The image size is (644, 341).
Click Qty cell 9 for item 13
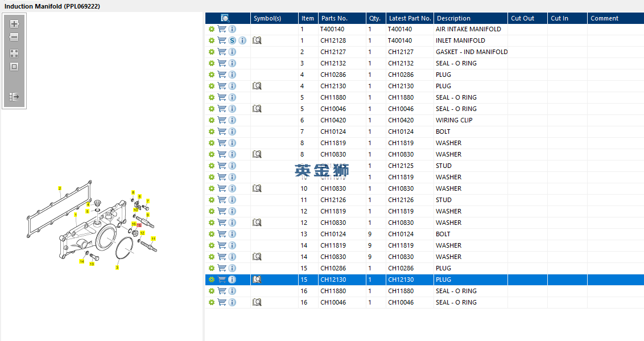376,234
